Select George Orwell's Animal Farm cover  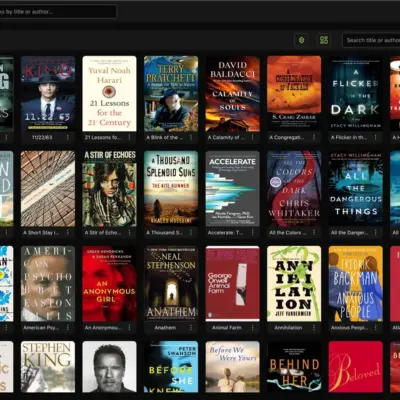(x=233, y=284)
